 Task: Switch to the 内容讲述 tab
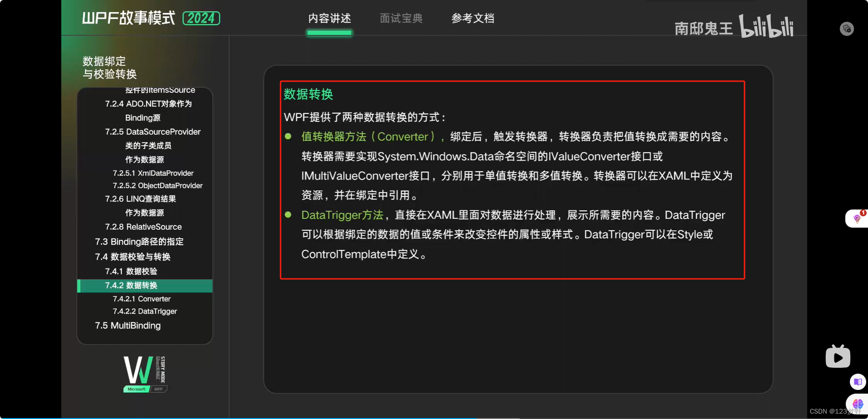point(329,19)
